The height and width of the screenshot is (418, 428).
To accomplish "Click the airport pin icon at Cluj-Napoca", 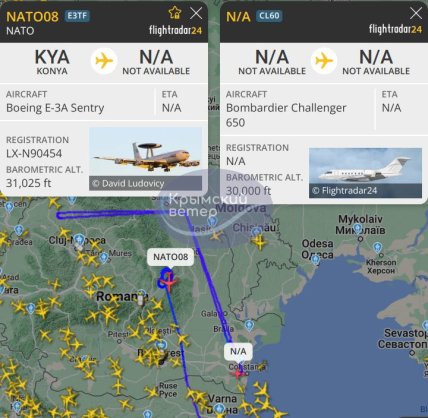I will (x=79, y=239).
